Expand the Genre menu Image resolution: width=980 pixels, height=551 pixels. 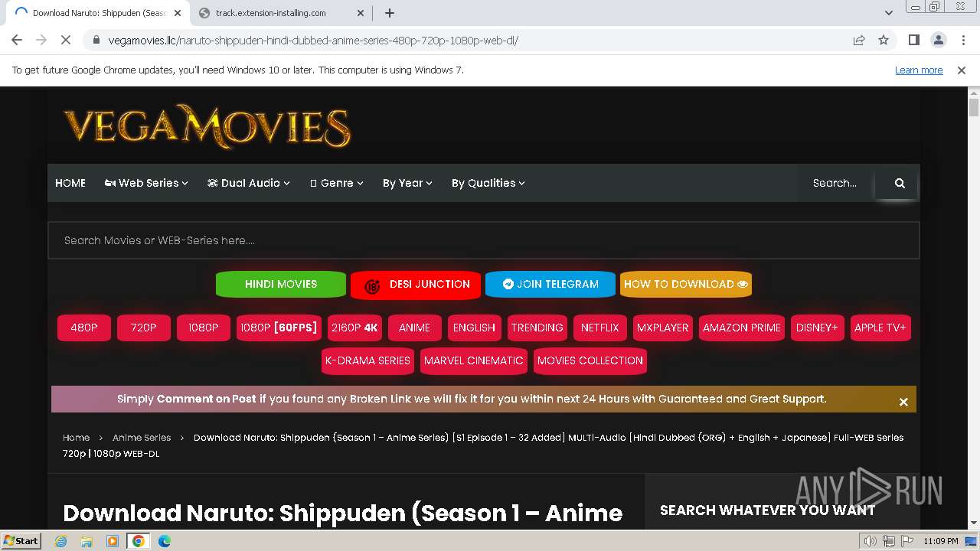[x=337, y=183]
